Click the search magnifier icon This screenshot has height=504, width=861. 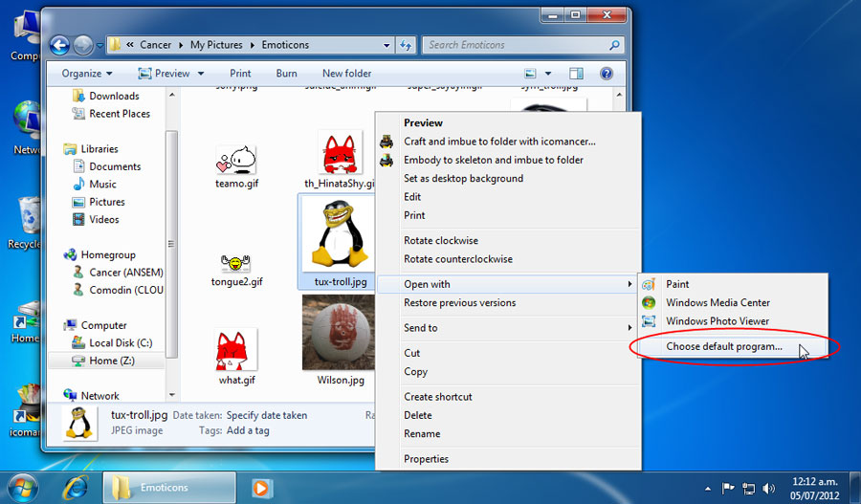coord(614,45)
